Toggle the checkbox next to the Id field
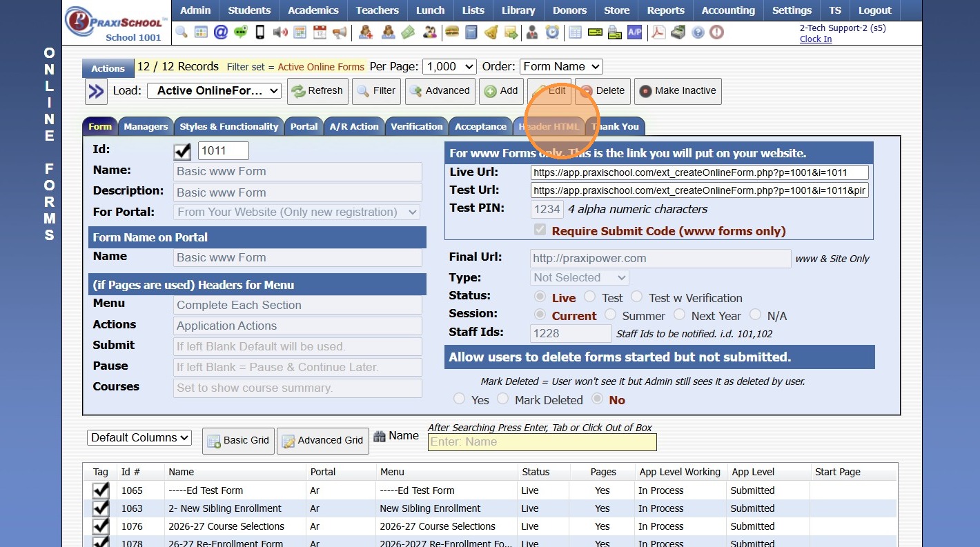 click(x=182, y=151)
